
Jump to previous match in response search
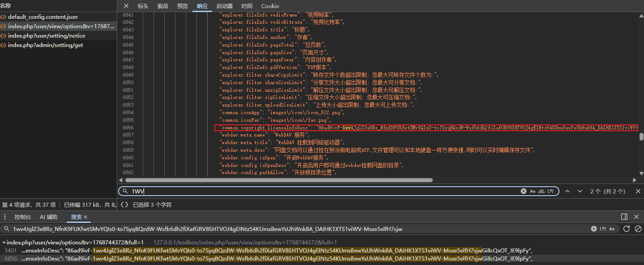(567, 191)
